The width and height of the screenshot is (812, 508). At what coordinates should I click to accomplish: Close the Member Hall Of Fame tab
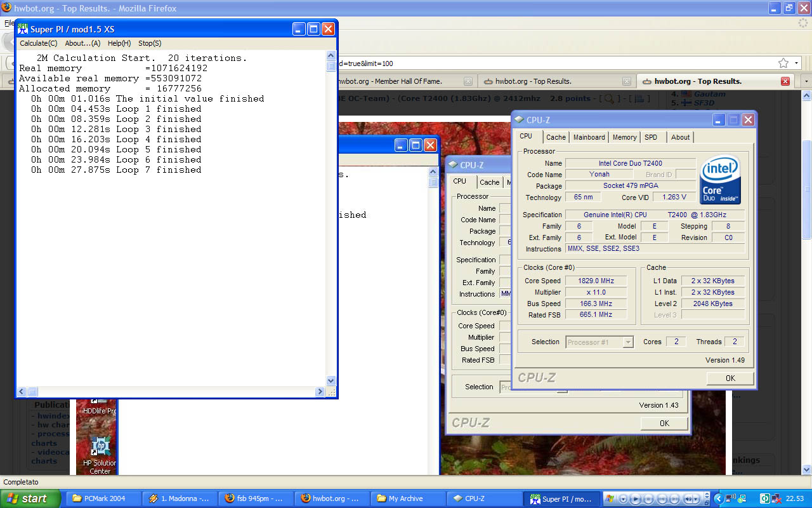(468, 81)
